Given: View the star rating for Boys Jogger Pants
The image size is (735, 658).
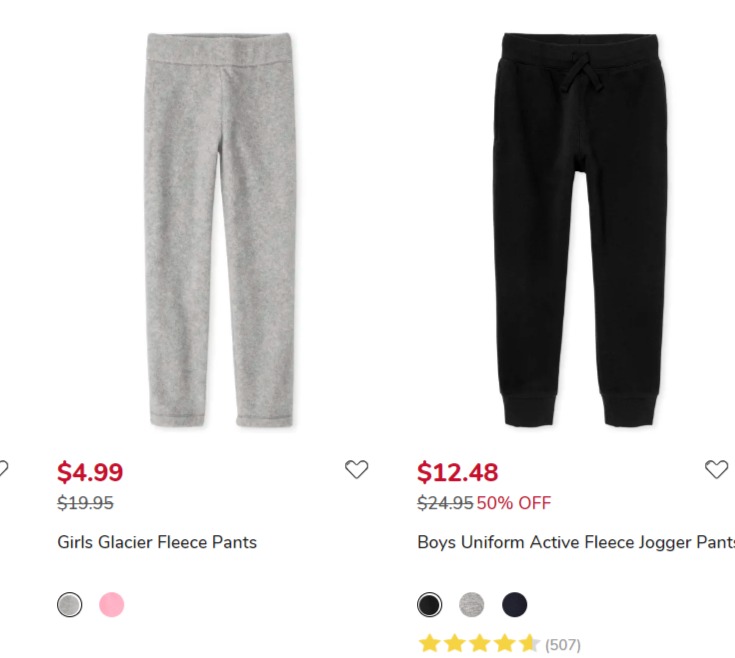Looking at the screenshot, I should click(x=479, y=644).
